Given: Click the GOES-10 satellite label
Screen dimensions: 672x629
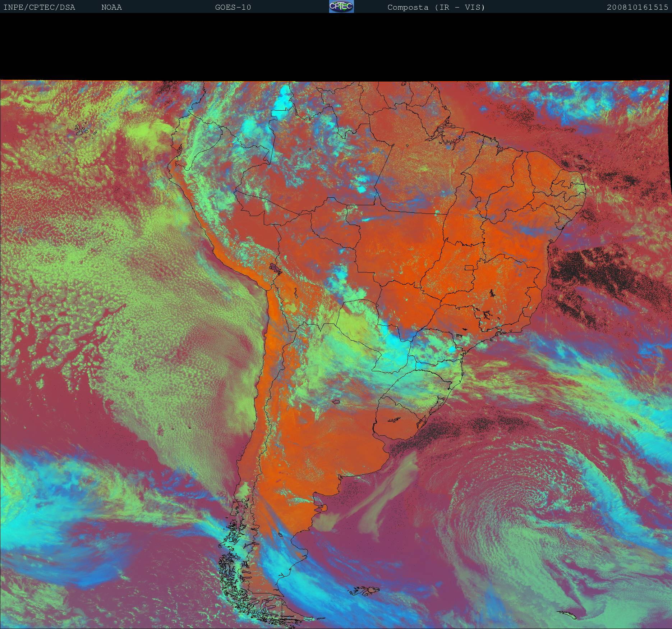Looking at the screenshot, I should coord(233,7).
